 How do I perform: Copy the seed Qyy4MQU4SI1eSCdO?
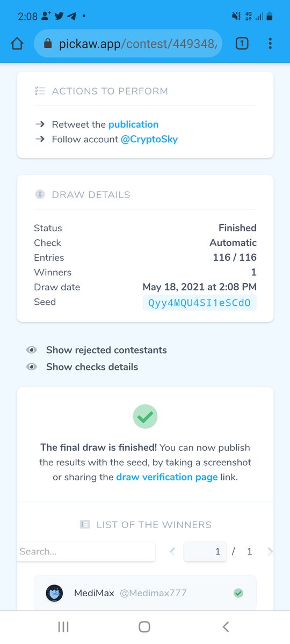click(x=200, y=302)
